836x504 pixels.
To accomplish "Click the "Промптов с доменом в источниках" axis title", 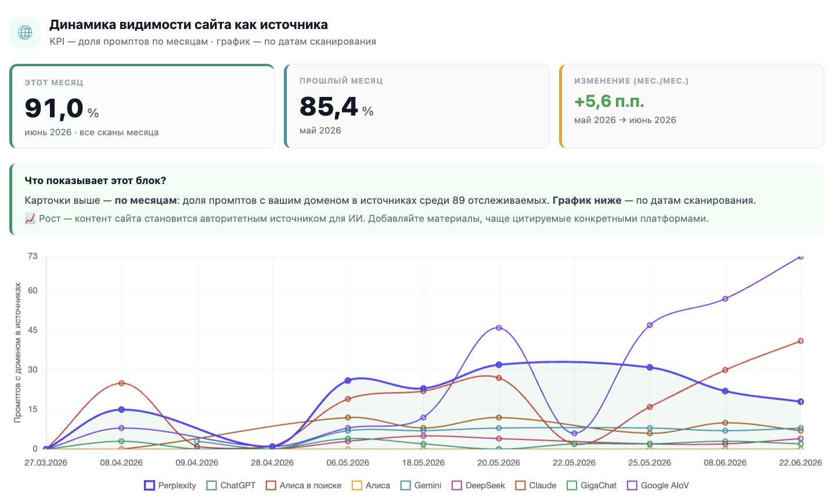I will [17, 352].
